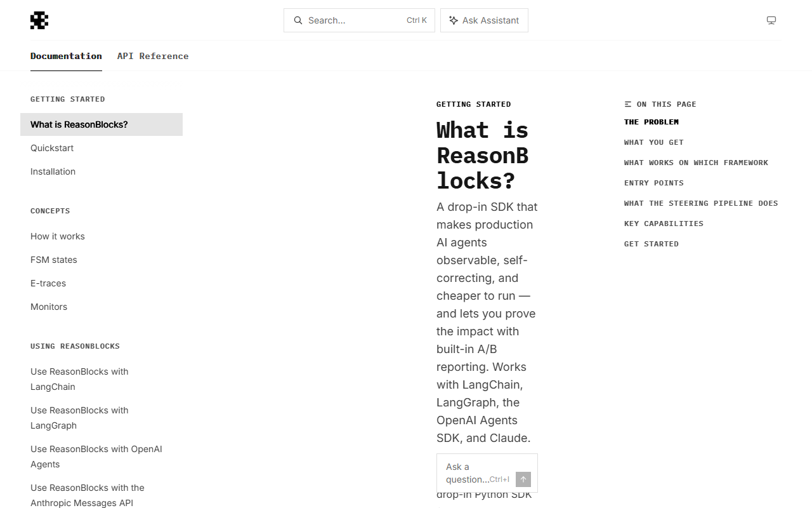Jump to What Works On Which Framework
Viewport: 812px width, 508px height.
pyautogui.click(x=696, y=163)
